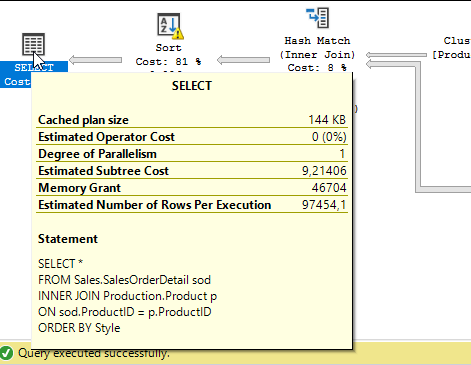
Task: Click the 'Cost: 8 %' text
Action: coord(317,68)
